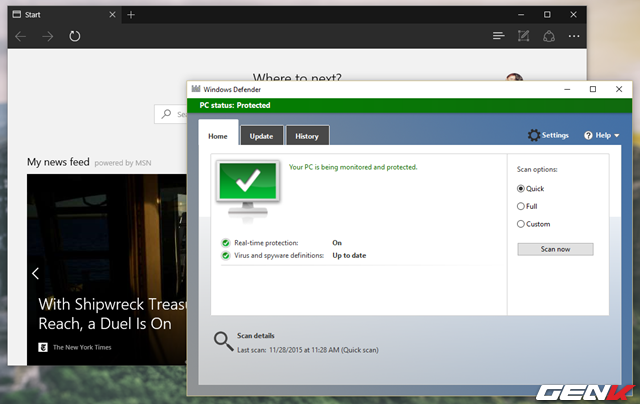Open the Help question mark icon

tap(588, 135)
